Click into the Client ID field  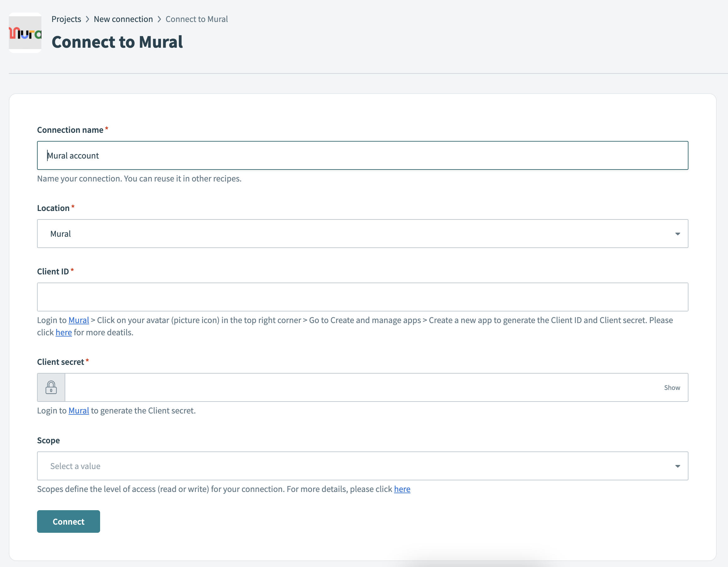click(362, 297)
